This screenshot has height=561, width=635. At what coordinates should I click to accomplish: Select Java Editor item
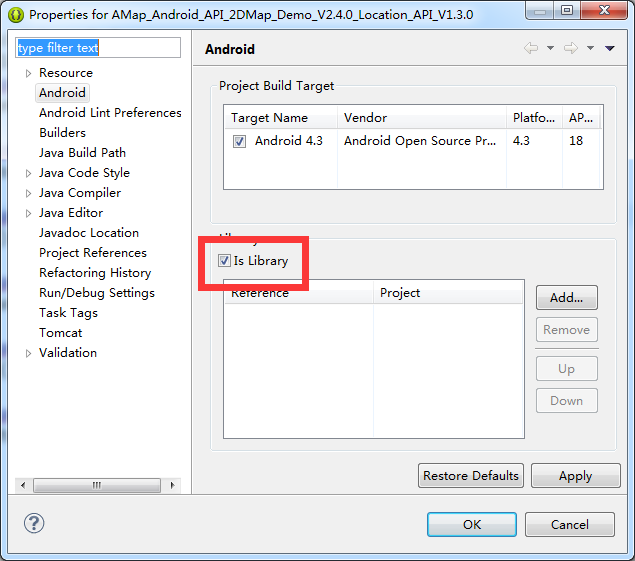click(x=71, y=213)
